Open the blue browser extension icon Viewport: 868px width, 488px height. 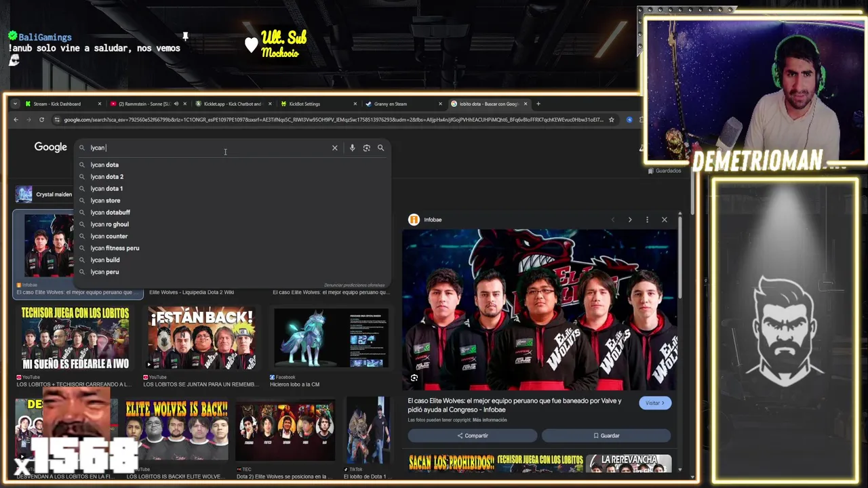(629, 120)
